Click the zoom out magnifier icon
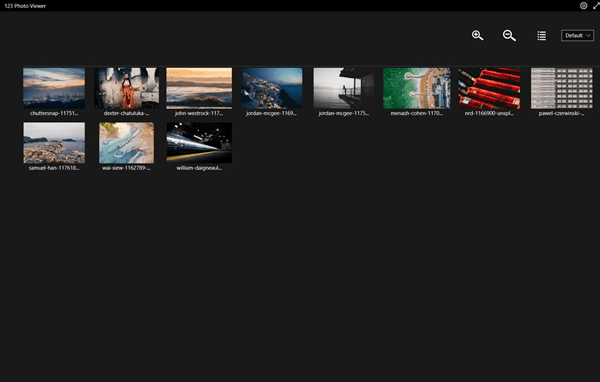Screen dimensions: 600x382 click(509, 36)
